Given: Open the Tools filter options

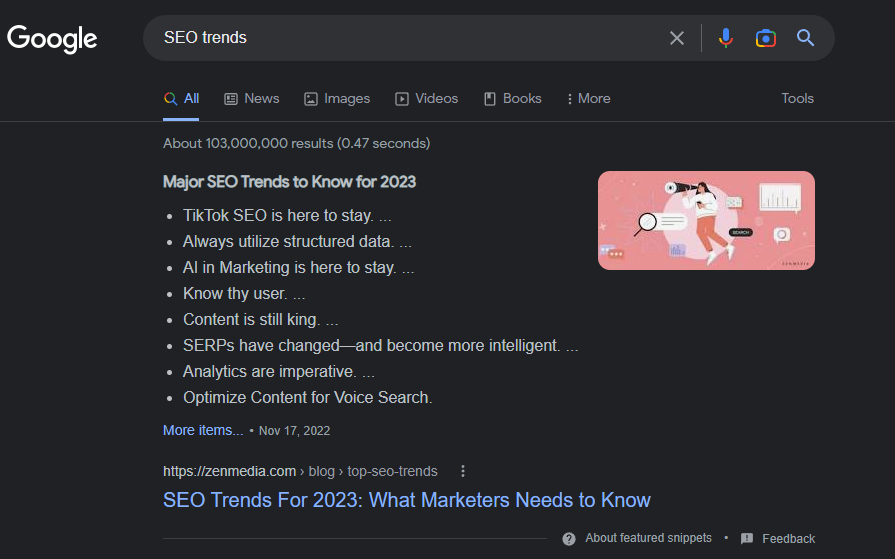Looking at the screenshot, I should (x=797, y=98).
